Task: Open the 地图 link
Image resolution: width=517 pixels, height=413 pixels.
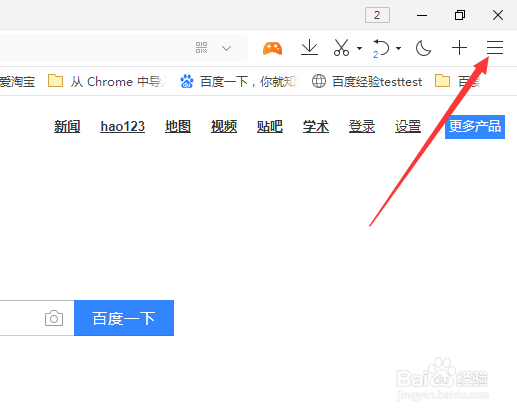Action: click(x=178, y=127)
